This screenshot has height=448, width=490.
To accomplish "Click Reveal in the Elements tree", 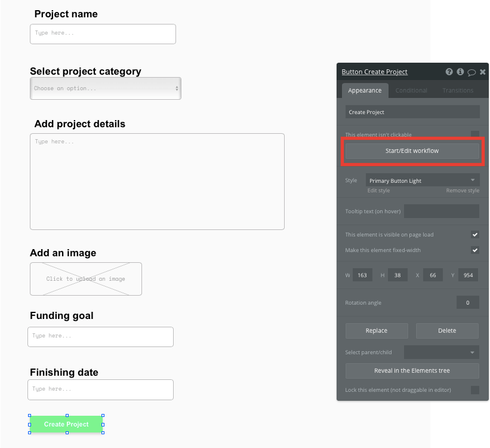I will click(412, 370).
